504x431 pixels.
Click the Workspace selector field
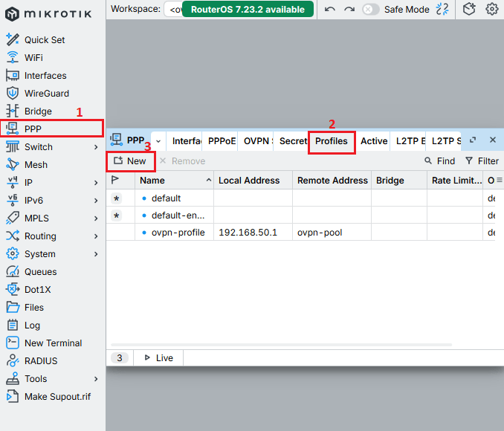173,10
